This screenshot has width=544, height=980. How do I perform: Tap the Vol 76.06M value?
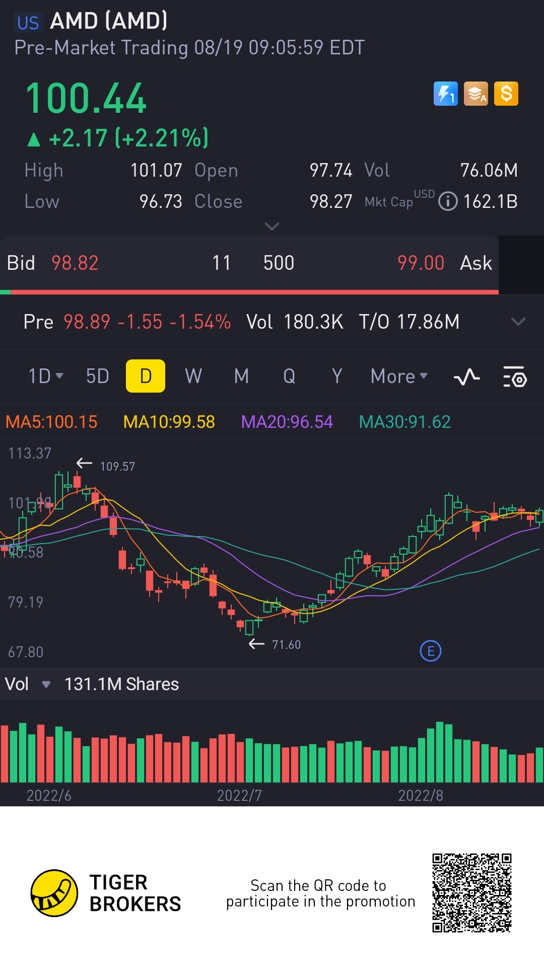click(x=489, y=170)
